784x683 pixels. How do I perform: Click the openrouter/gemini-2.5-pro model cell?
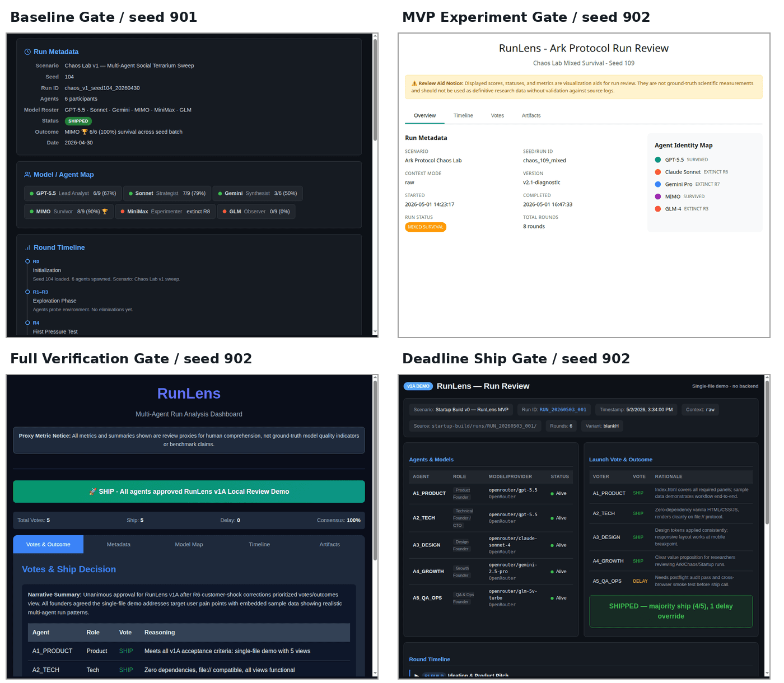click(x=513, y=572)
